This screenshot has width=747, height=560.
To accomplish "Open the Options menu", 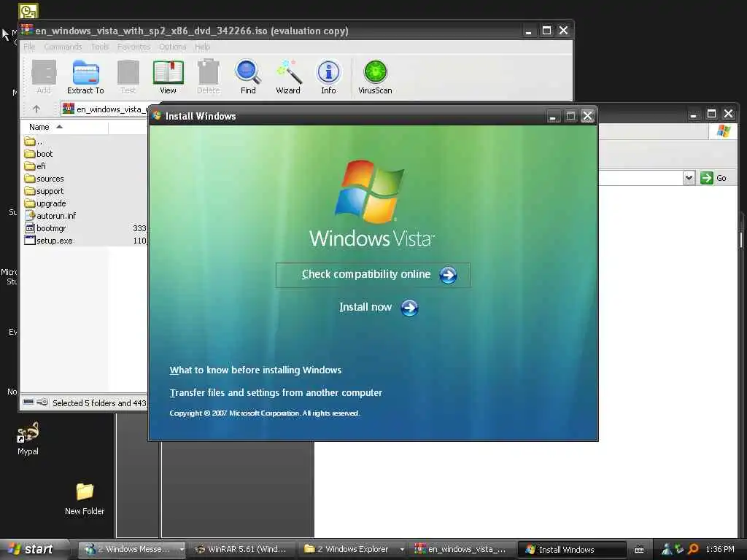I will pos(172,47).
